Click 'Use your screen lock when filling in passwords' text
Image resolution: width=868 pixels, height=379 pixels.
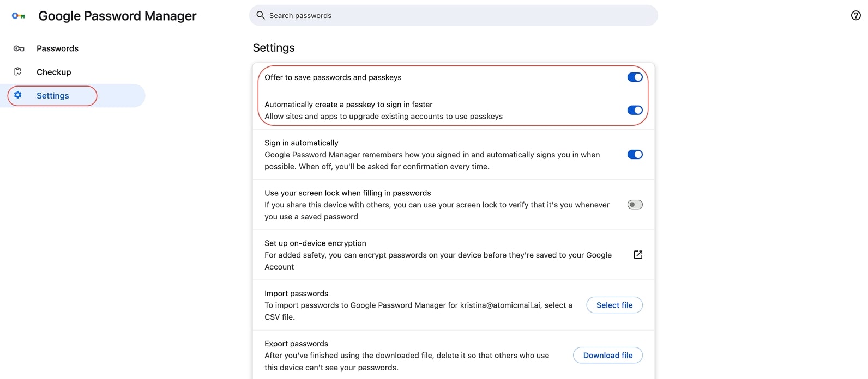347,193
